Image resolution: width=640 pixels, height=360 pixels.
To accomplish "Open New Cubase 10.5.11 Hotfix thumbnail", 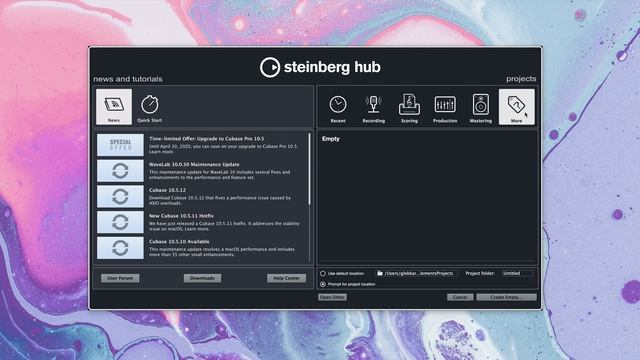I will click(x=120, y=222).
